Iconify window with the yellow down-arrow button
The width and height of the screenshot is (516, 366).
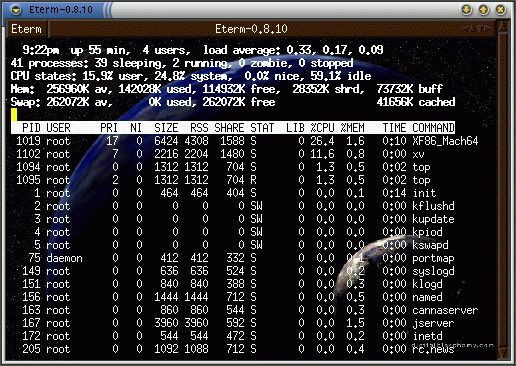point(467,10)
